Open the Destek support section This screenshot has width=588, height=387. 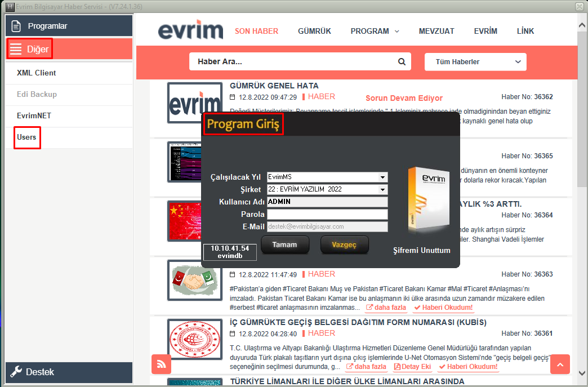click(69, 372)
